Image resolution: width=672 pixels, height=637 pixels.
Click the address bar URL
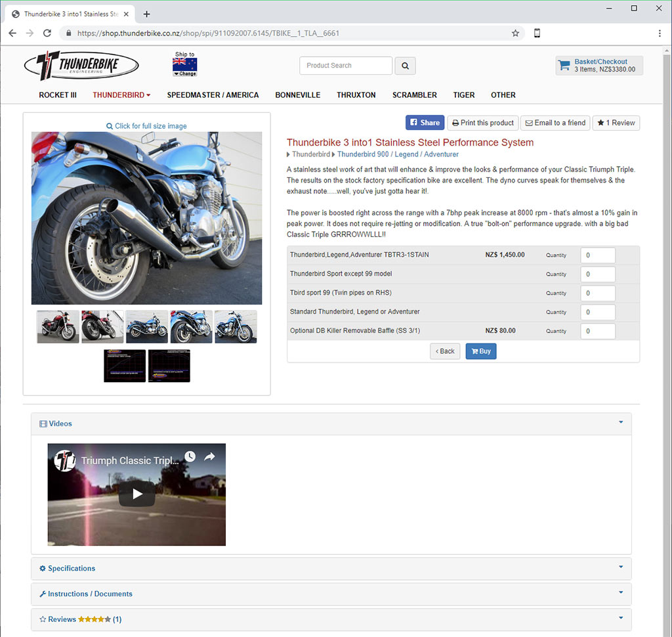click(208, 33)
